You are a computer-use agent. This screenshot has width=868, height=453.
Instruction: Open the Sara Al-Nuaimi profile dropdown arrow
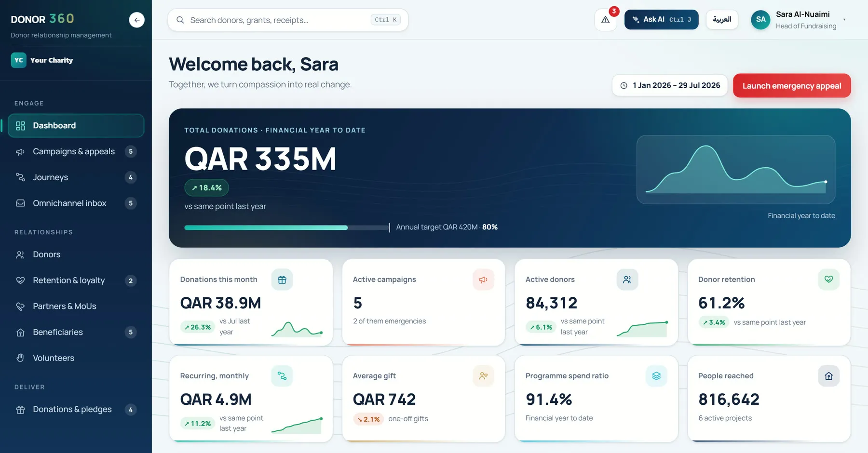click(x=844, y=20)
